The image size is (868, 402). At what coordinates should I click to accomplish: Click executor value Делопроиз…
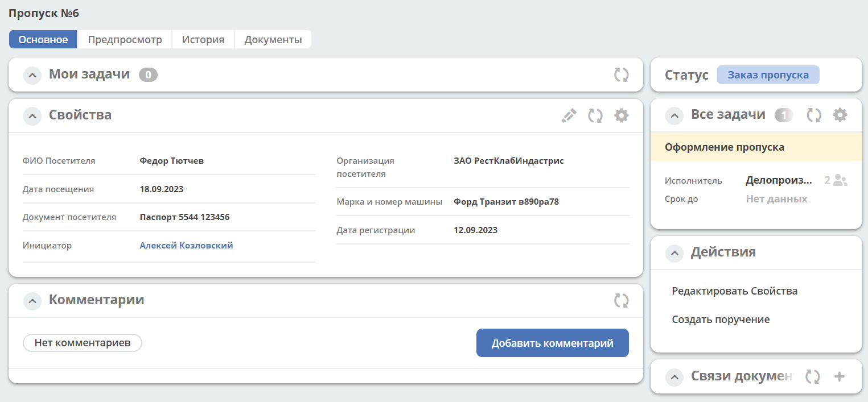779,181
